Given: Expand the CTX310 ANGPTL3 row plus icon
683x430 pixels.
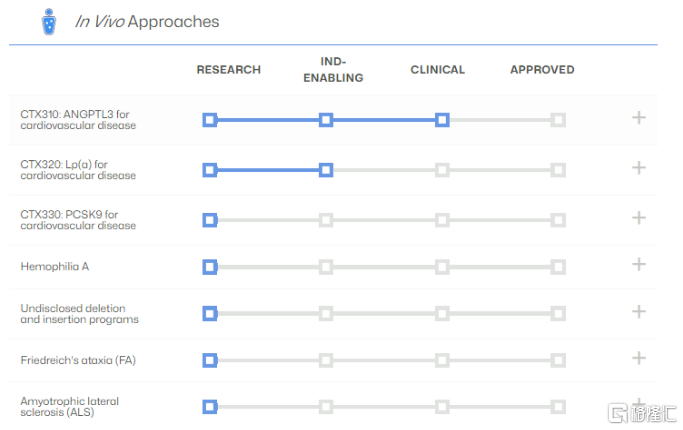Looking at the screenshot, I should tap(639, 118).
